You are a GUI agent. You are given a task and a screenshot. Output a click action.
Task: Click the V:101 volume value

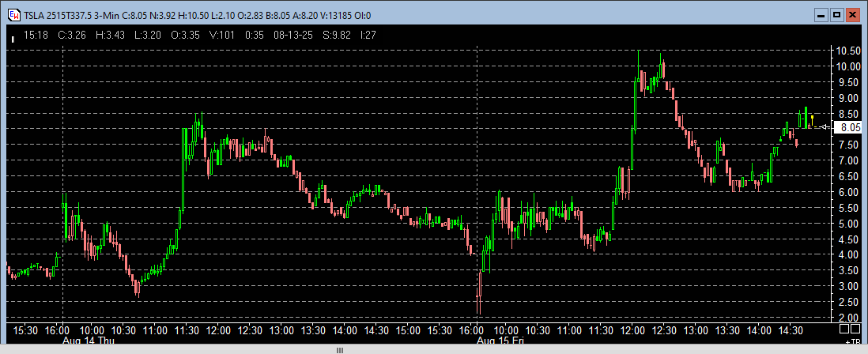pyautogui.click(x=222, y=35)
